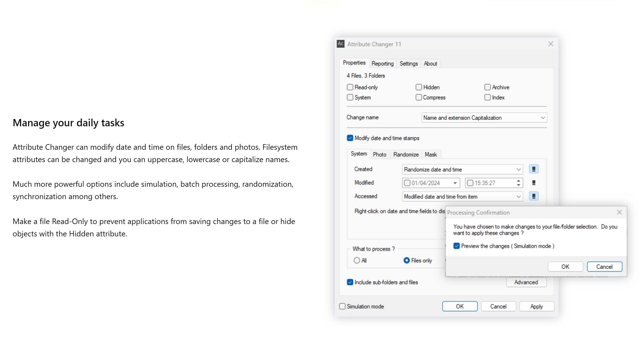The height and width of the screenshot is (345, 644).
Task: Open the About tab
Action: (x=430, y=63)
